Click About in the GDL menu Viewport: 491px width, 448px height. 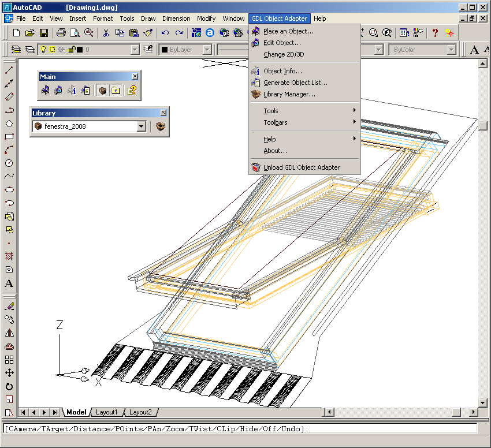[305, 151]
